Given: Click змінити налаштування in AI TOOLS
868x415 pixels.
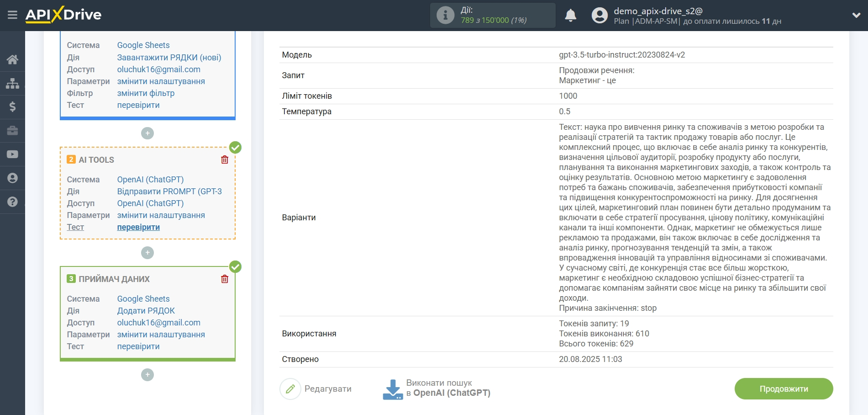Looking at the screenshot, I should (x=161, y=215).
